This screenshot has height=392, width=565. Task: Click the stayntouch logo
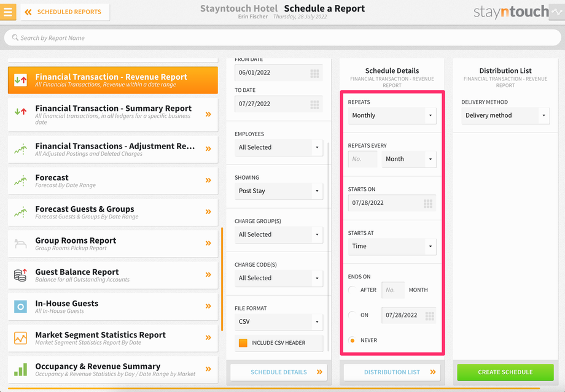click(x=511, y=12)
